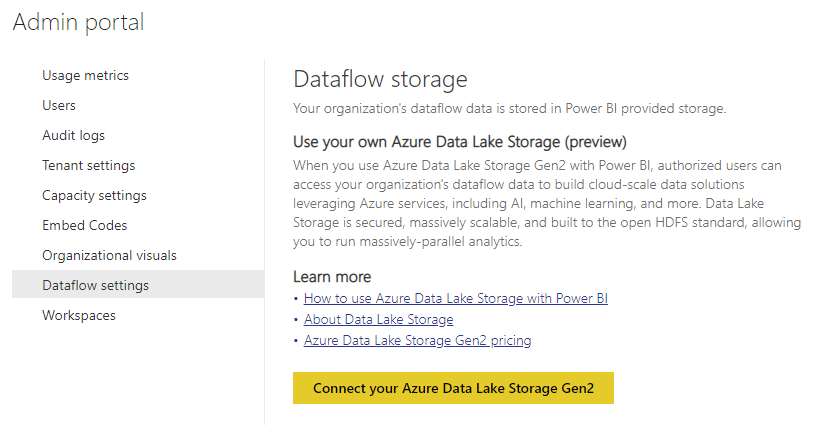Screen dimensions: 815x425
Task: Click the Learn more heading
Action: point(332,276)
